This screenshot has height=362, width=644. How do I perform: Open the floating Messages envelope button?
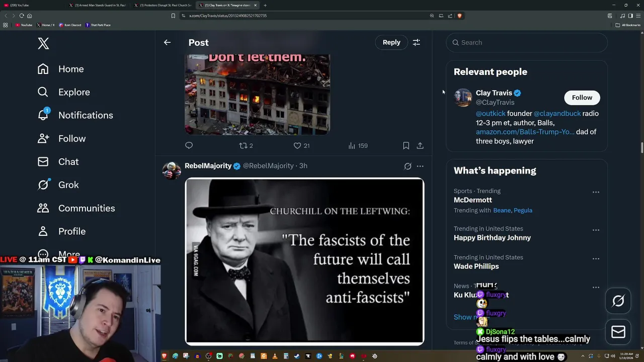[x=618, y=332]
